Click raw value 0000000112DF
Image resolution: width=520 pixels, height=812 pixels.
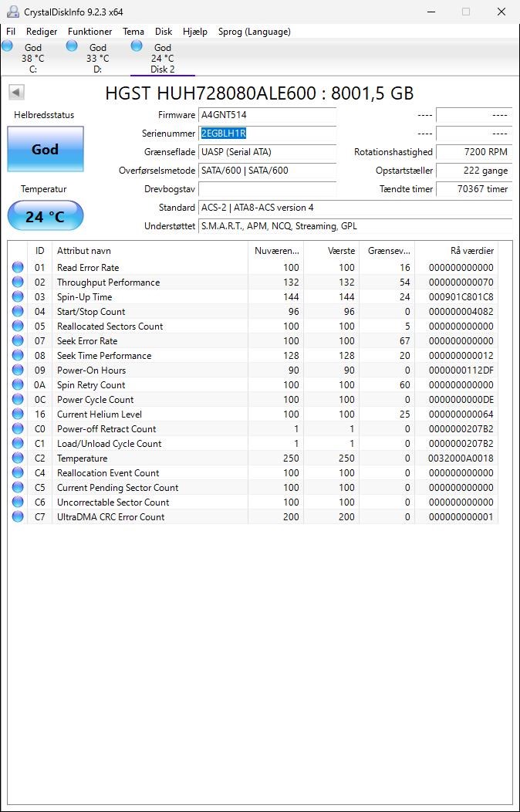point(461,370)
